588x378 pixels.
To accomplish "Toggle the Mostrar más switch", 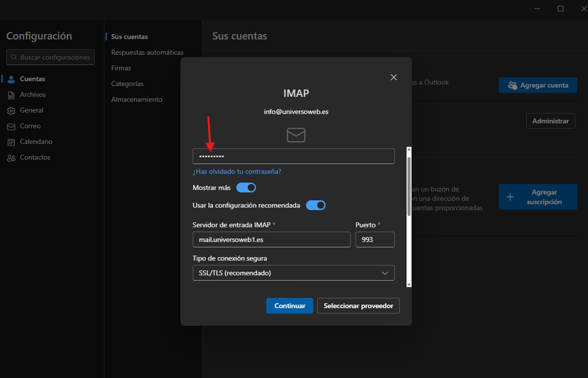I will (246, 188).
